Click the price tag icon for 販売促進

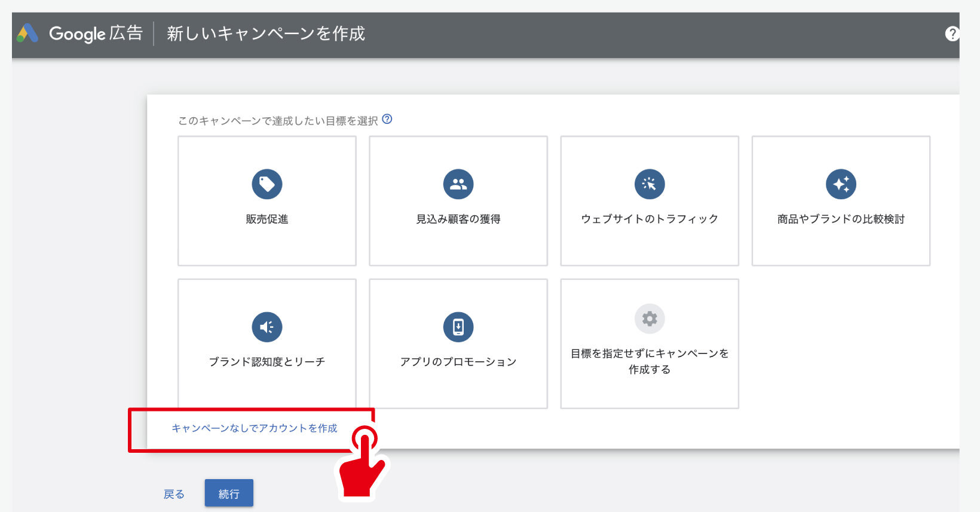click(267, 184)
